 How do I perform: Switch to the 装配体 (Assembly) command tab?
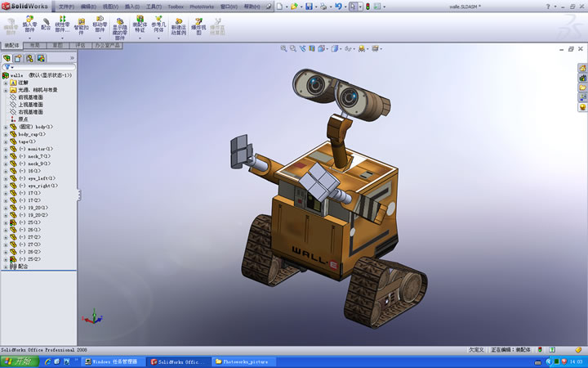click(11, 46)
